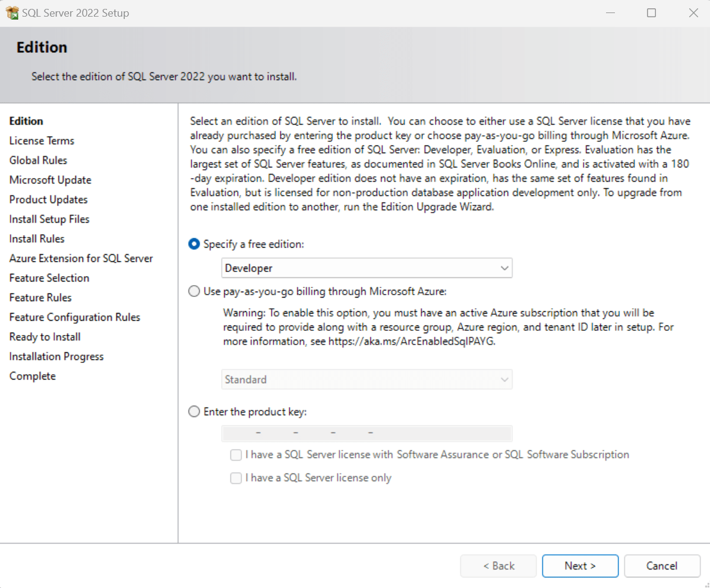This screenshot has width=710, height=588.
Task: Open the Standard edition pay-as-you-go dropdown
Action: (x=367, y=380)
